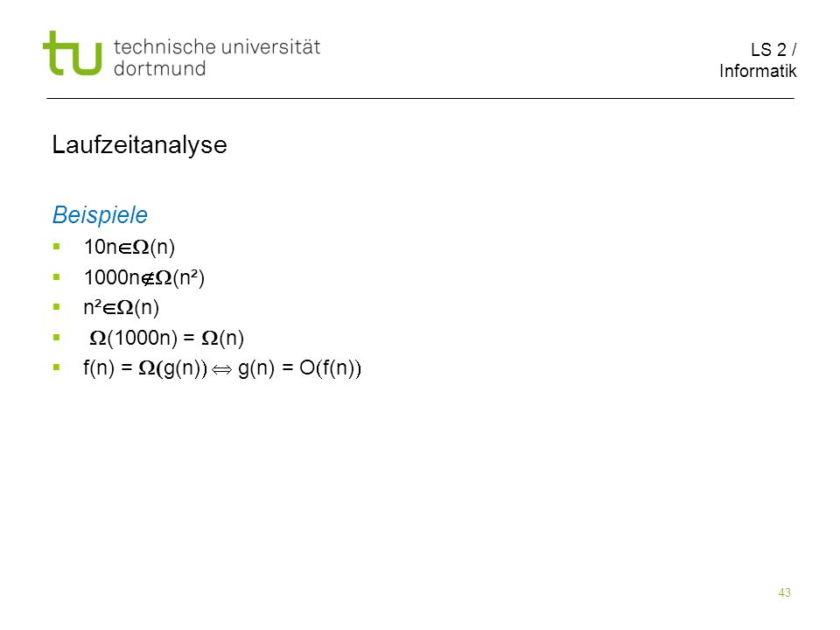
Task: Select the line 1000n∉Ω(n²)
Action: point(144,277)
